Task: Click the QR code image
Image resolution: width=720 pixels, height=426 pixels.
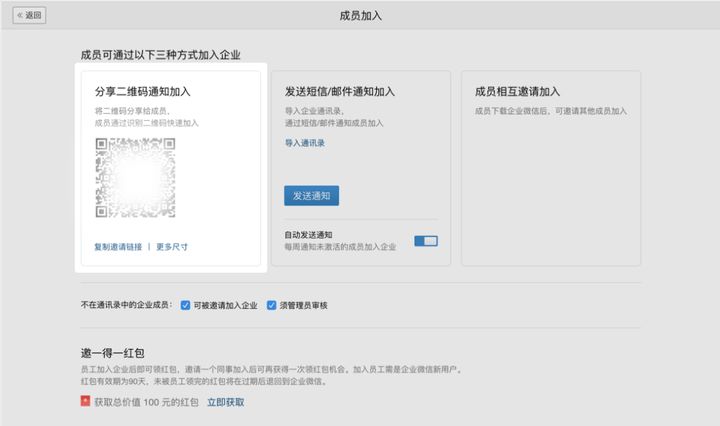Action: coord(135,178)
